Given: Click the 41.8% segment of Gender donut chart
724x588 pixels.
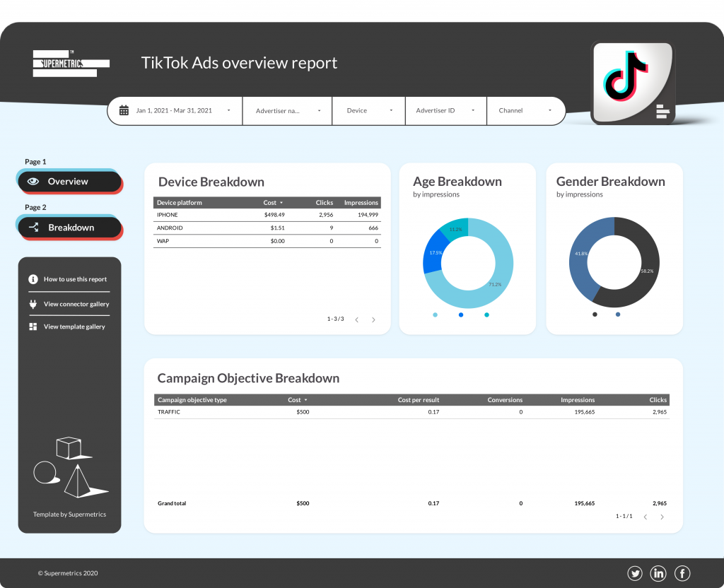Looking at the screenshot, I should pos(580,254).
